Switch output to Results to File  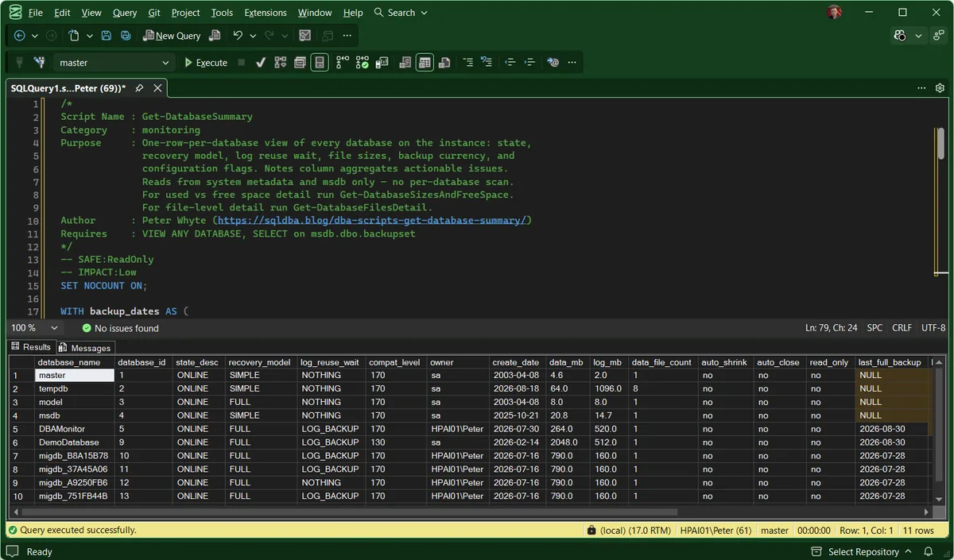444,62
